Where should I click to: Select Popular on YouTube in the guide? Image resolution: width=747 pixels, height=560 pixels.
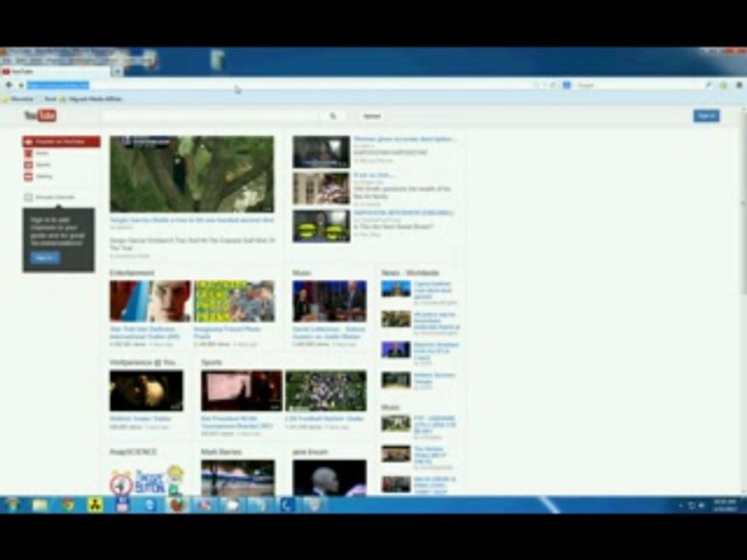[x=61, y=142]
